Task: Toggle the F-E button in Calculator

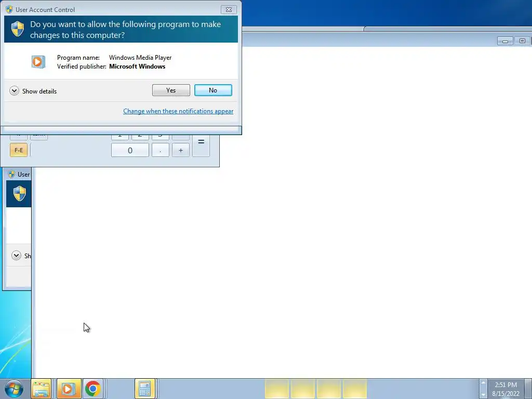Action: [x=19, y=150]
